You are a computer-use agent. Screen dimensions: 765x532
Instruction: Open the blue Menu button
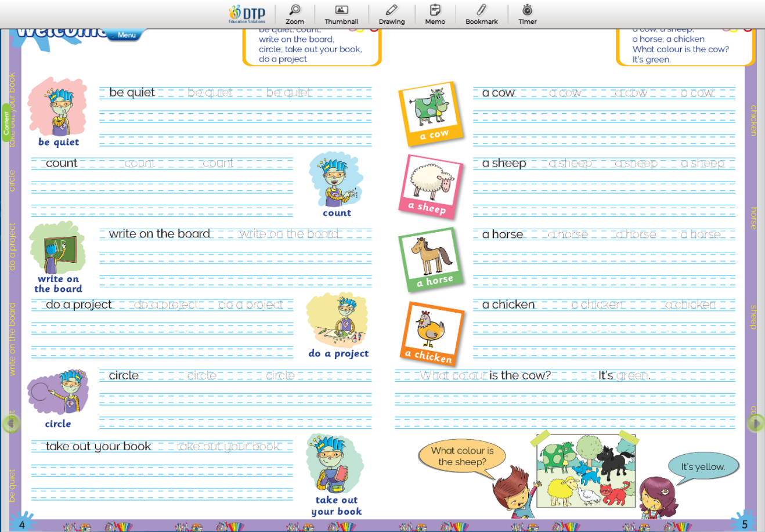point(125,35)
